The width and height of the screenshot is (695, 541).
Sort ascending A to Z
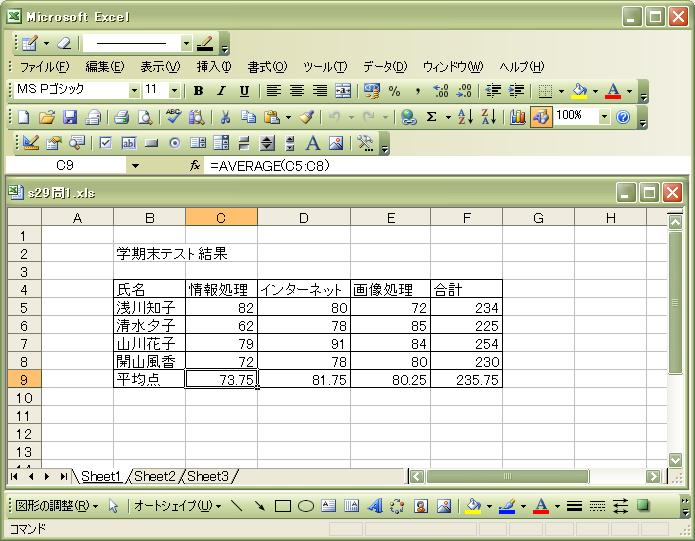pos(465,117)
